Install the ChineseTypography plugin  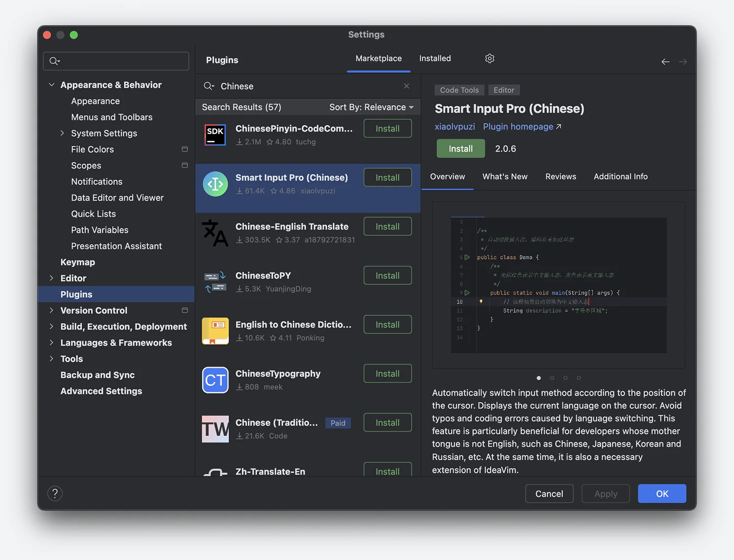coord(388,373)
